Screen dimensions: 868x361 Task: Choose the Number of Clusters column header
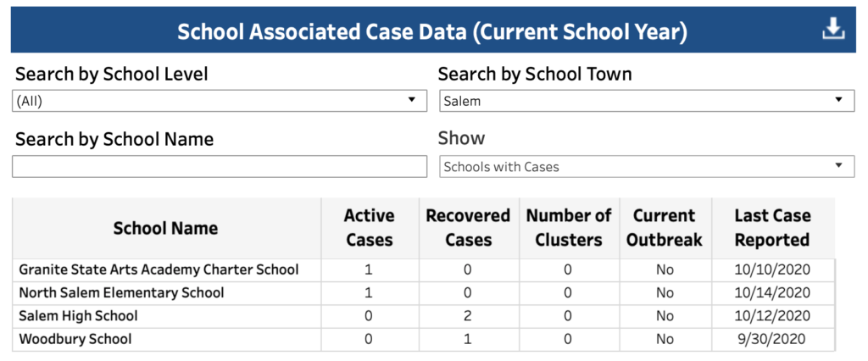point(569,228)
